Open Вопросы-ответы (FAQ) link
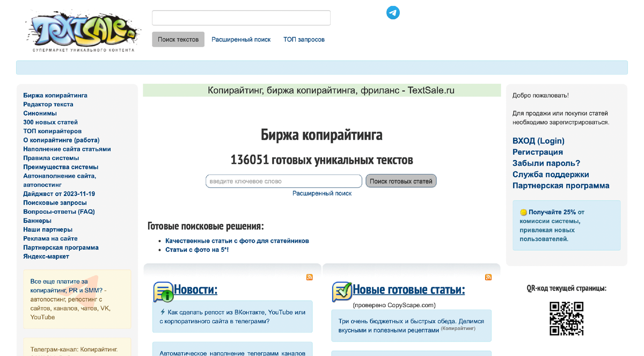This screenshot has width=644, height=356. click(x=59, y=212)
